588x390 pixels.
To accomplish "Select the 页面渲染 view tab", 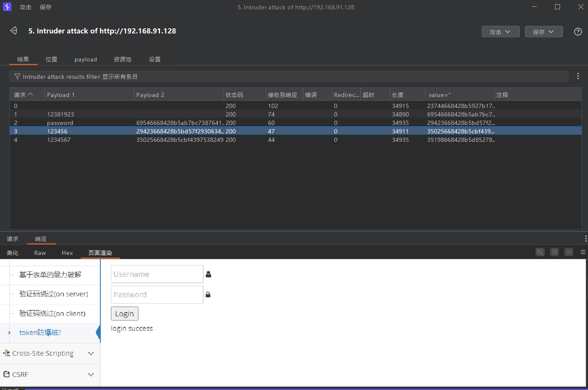I will pyautogui.click(x=100, y=253).
